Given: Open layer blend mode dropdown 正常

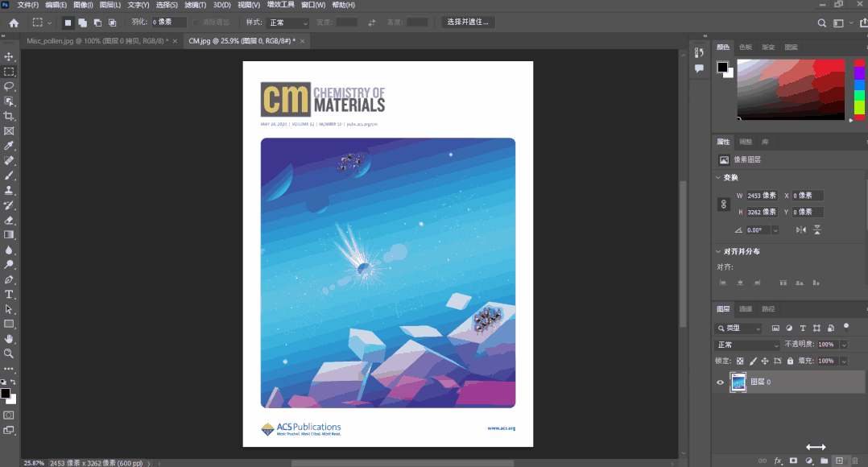Looking at the screenshot, I should click(x=747, y=345).
